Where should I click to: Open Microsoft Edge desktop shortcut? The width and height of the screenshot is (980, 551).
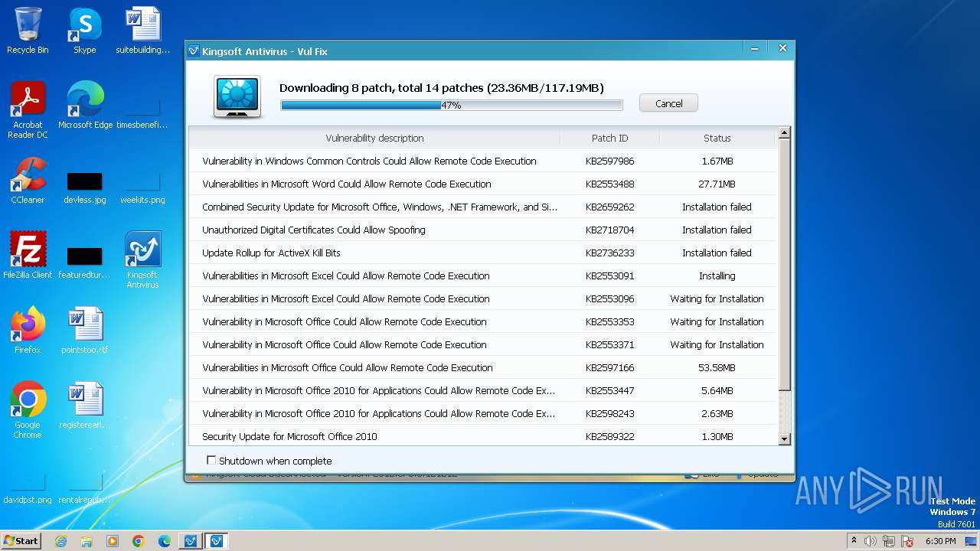85,106
